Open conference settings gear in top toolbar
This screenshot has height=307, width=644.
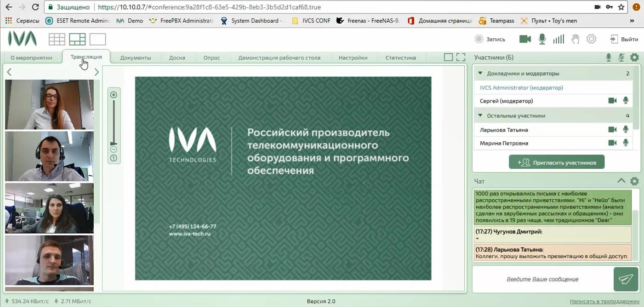pyautogui.click(x=592, y=39)
